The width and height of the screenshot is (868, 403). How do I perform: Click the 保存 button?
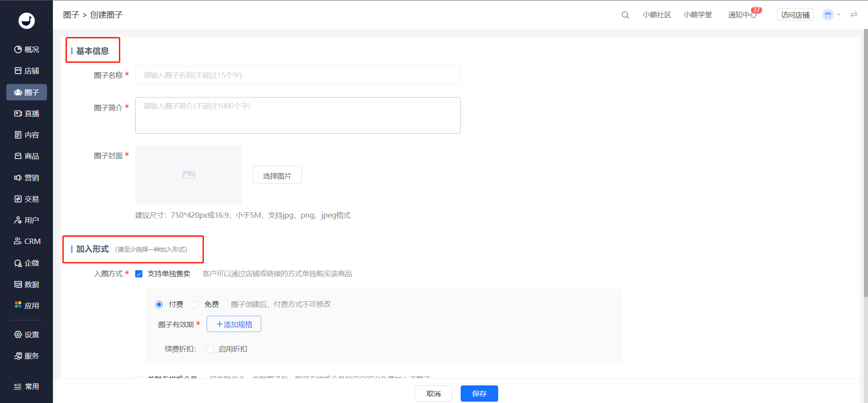click(479, 394)
